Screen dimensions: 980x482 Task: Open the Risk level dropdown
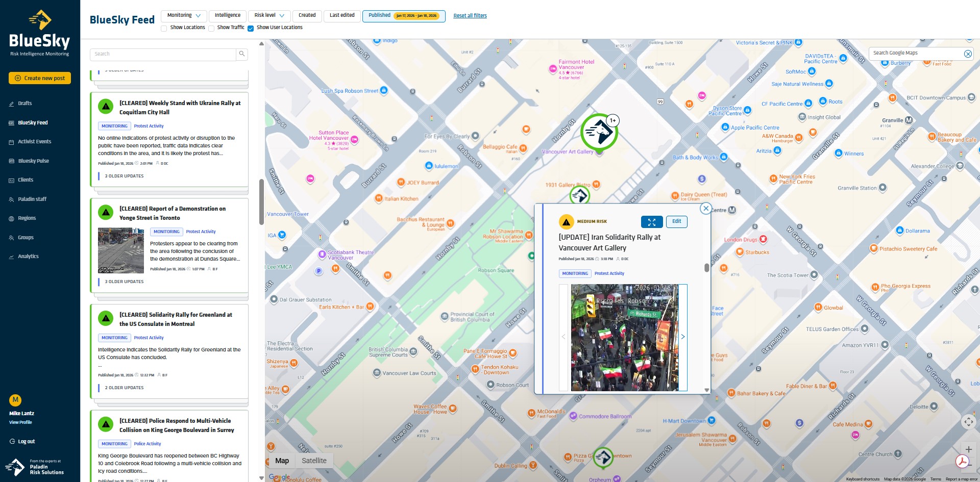(x=269, y=16)
